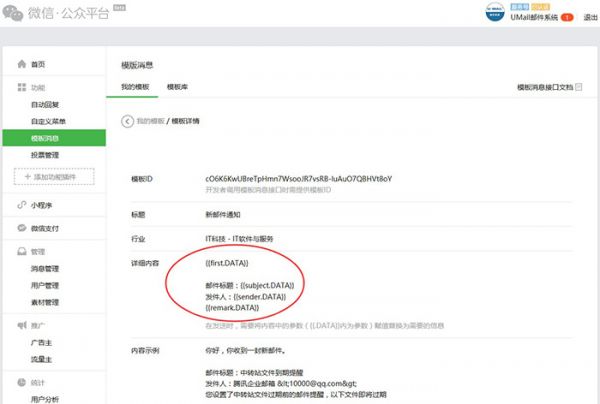This screenshot has width=600, height=404.
Task: Open 用户管理 in sidebar
Action: [x=45, y=285]
